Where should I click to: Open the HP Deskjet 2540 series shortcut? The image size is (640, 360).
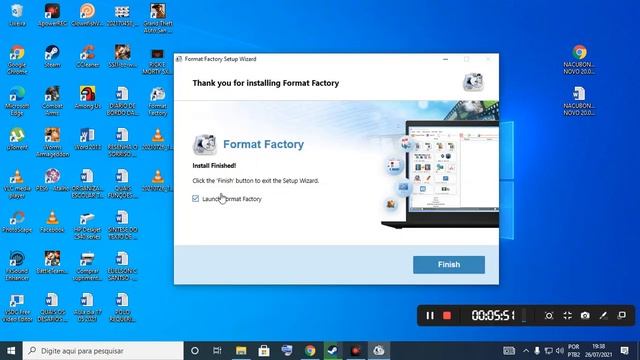click(x=87, y=225)
